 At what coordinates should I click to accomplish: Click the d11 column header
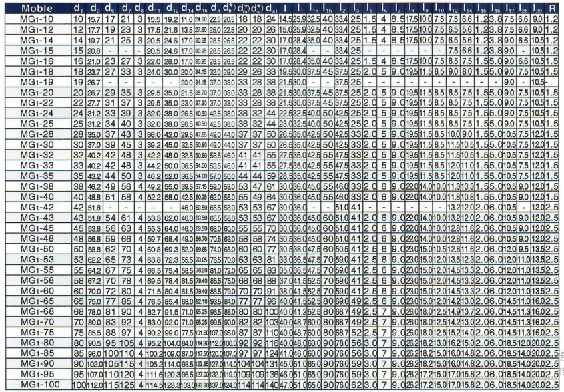(154, 9)
